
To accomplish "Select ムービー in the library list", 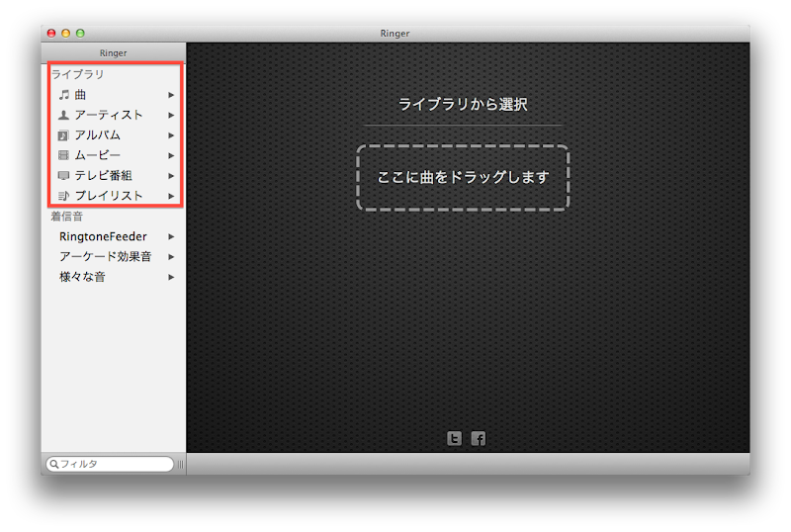I will click(114, 155).
